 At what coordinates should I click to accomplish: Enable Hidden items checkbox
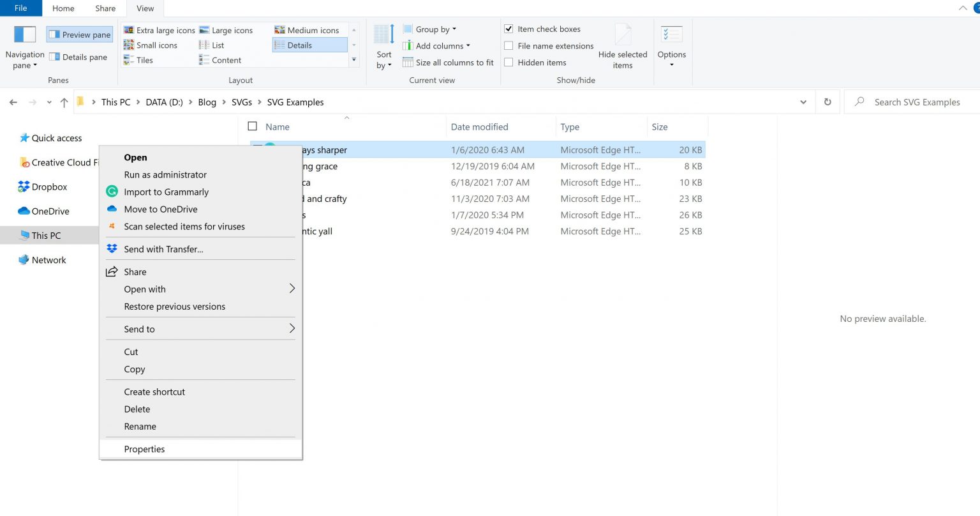509,63
